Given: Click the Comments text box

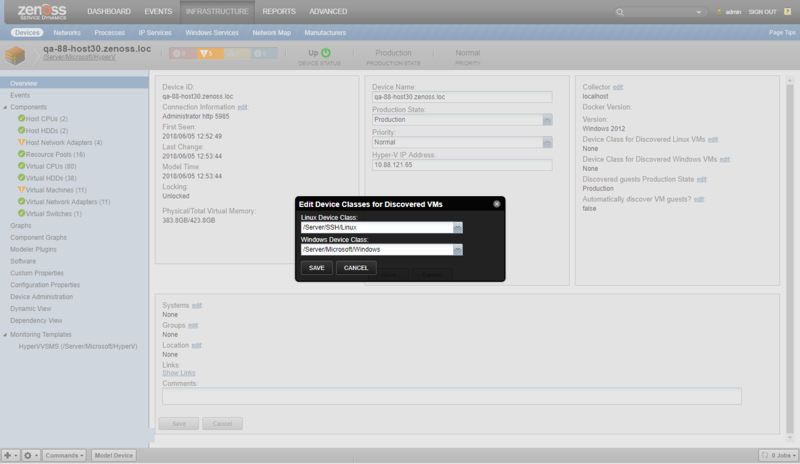Looking at the screenshot, I should pos(452,396).
